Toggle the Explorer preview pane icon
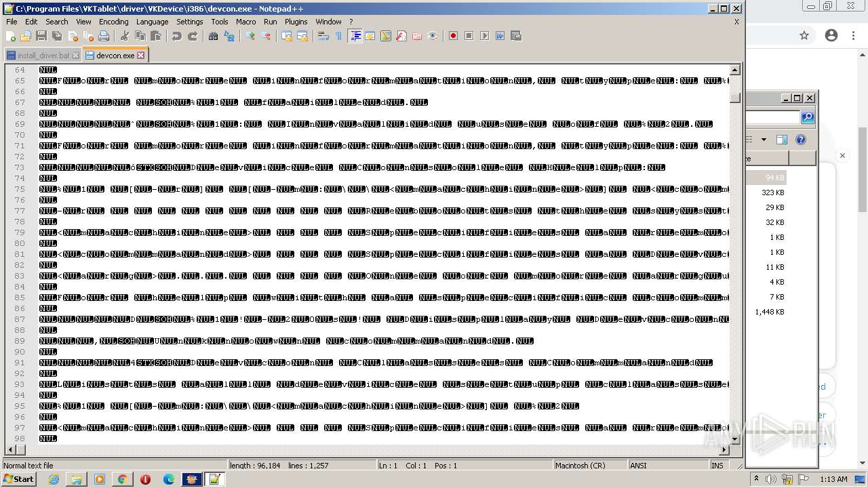Image resolution: width=868 pixels, height=488 pixels. click(782, 140)
